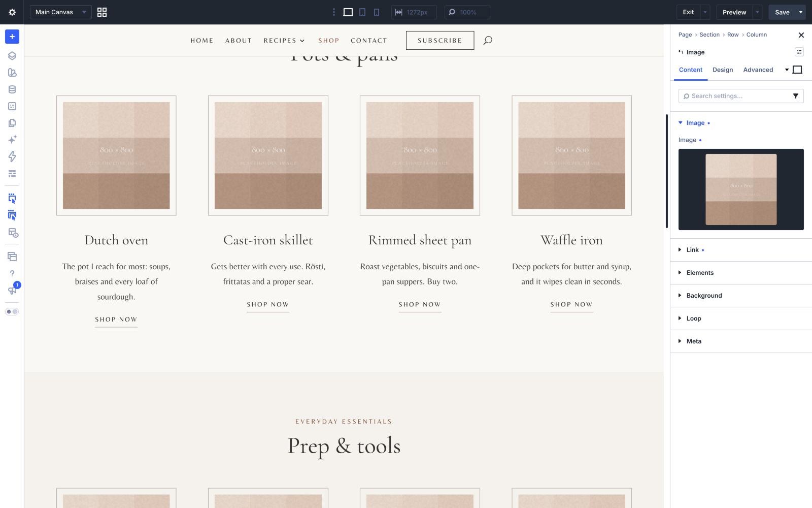This screenshot has width=812, height=508.
Task: Open the Preview button dropdown arrow
Action: (757, 12)
